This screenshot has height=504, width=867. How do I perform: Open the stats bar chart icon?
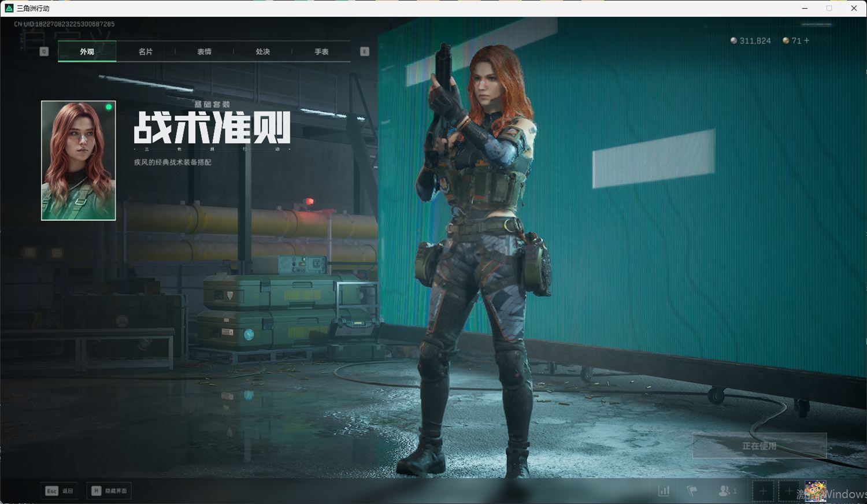pyautogui.click(x=664, y=491)
